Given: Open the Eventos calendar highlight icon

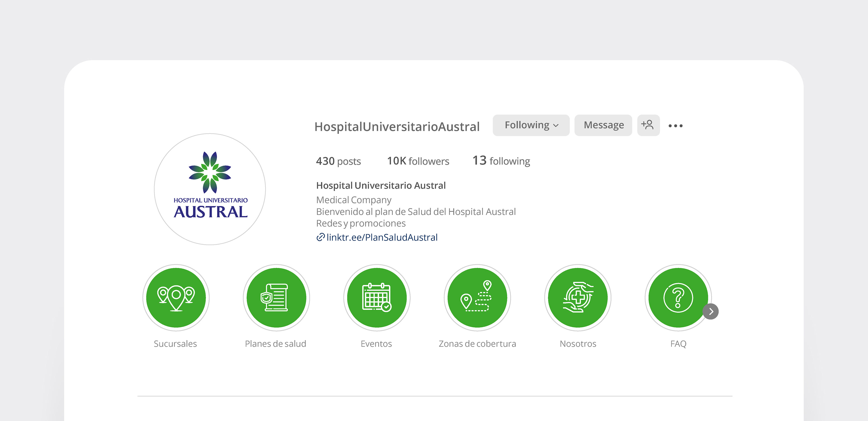Looking at the screenshot, I should click(x=376, y=297).
